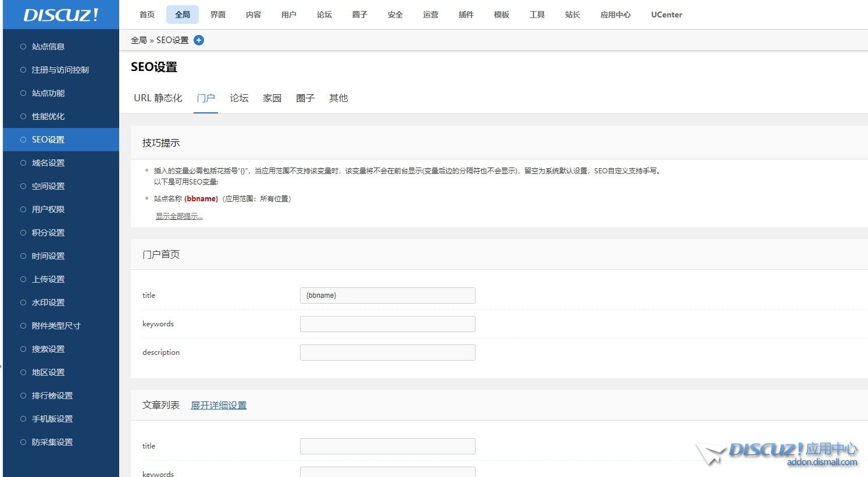
Task: Click the Discuz 应用中心 watermark logo
Action: tap(779, 453)
